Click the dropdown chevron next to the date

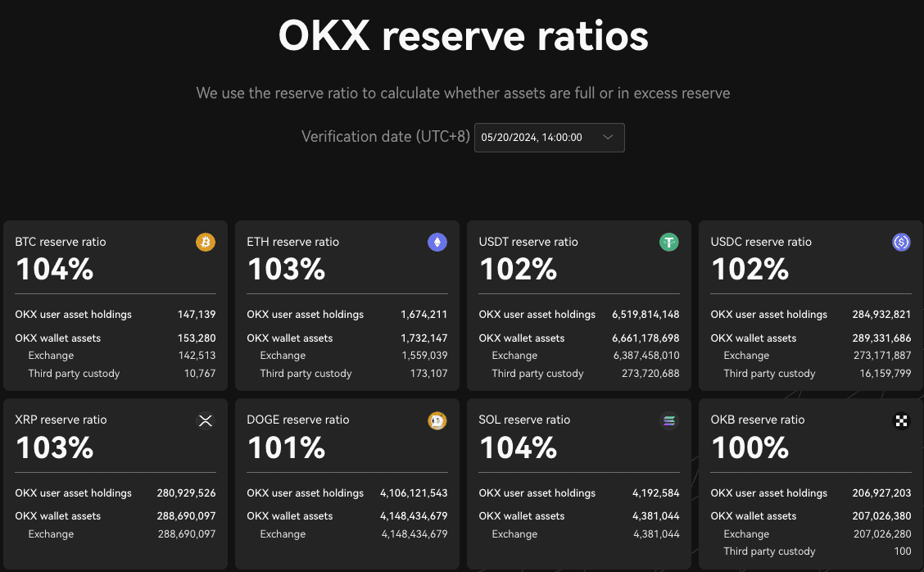coord(609,137)
